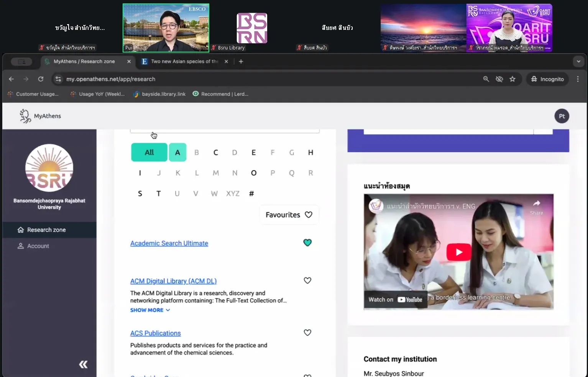
Task: Open the ACS Publications link
Action: pos(155,333)
